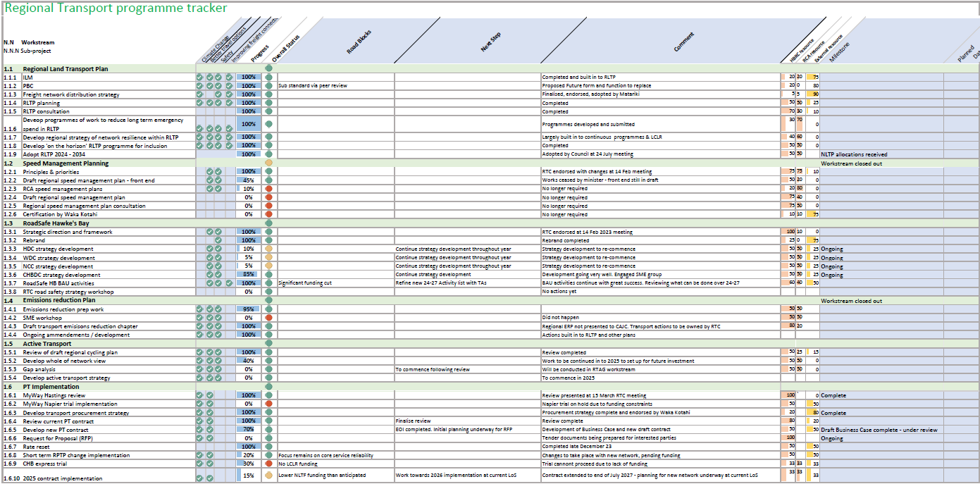The height and width of the screenshot is (484, 980).
Task: Click the 'Regional Transport programme tracker' title
Action: (x=116, y=8)
